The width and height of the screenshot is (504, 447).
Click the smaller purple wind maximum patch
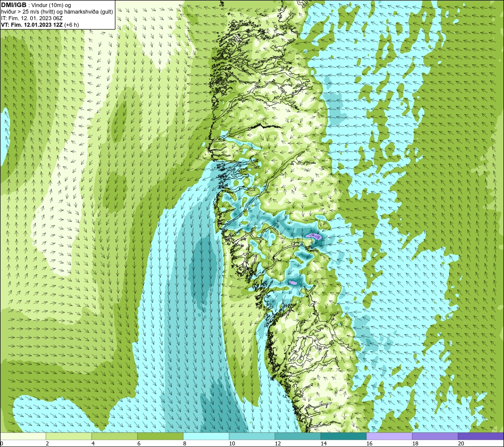(x=293, y=283)
